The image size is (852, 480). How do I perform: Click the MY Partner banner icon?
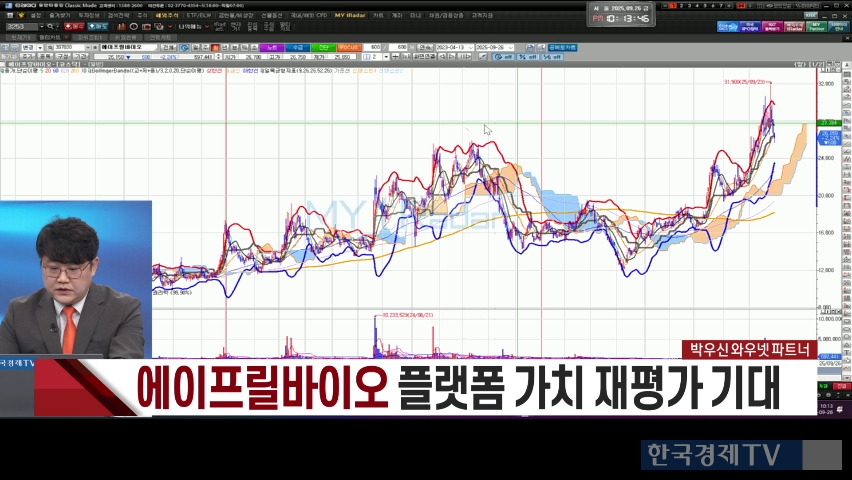tap(817, 27)
